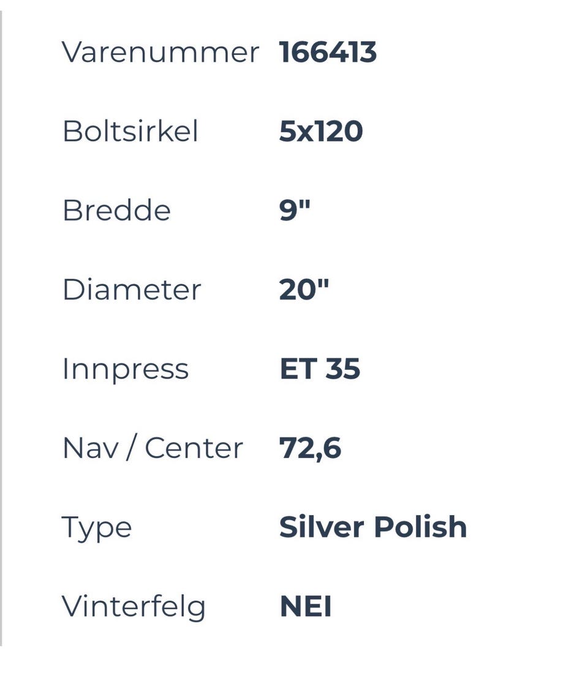
Task: Click the Diameter label
Action: point(132,290)
